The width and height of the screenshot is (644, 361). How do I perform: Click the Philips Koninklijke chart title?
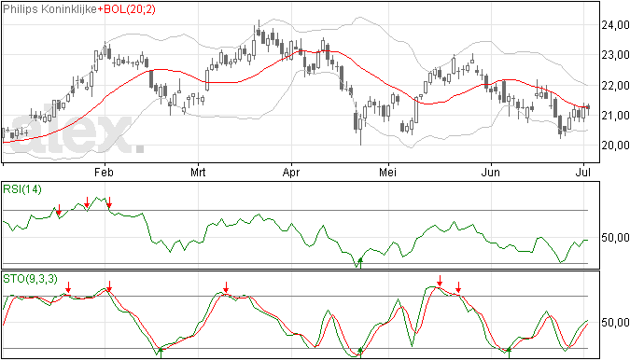50,9
